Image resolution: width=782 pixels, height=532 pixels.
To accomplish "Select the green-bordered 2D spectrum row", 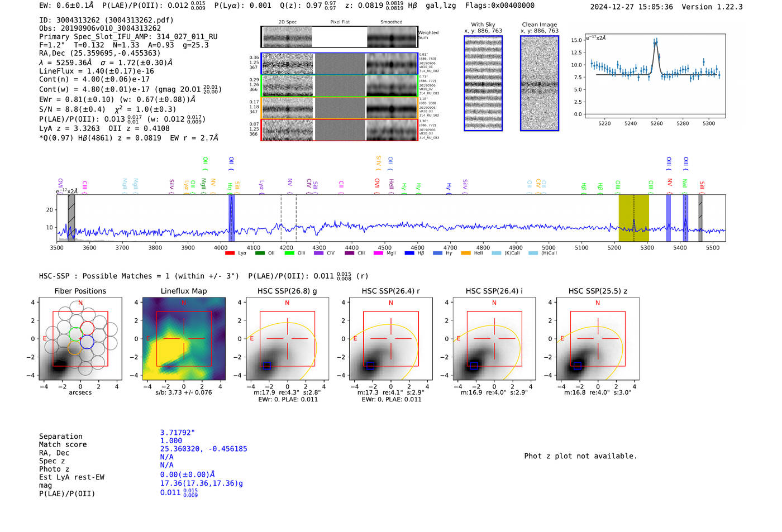I will point(340,86).
